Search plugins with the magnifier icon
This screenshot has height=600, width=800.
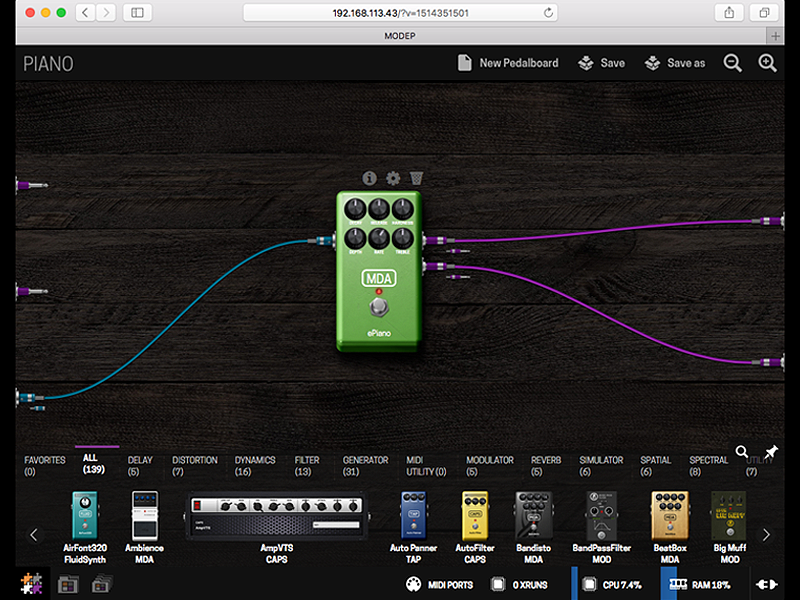click(x=742, y=452)
